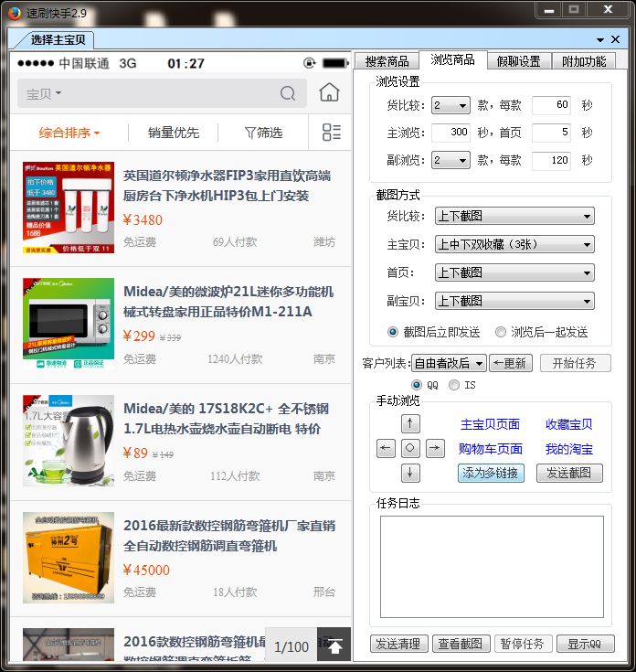Click the 速刷快手 app icon in title bar

point(14,14)
